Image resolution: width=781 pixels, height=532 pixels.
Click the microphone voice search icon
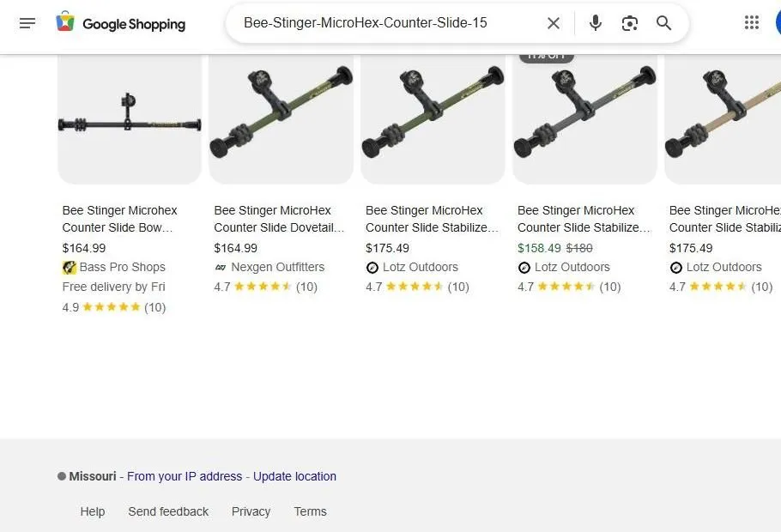(595, 23)
